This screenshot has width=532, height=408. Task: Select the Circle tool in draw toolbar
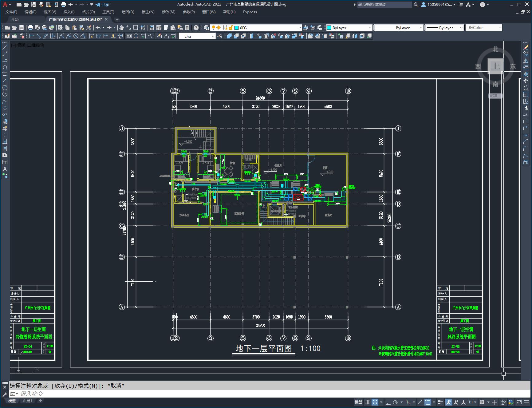5,88
